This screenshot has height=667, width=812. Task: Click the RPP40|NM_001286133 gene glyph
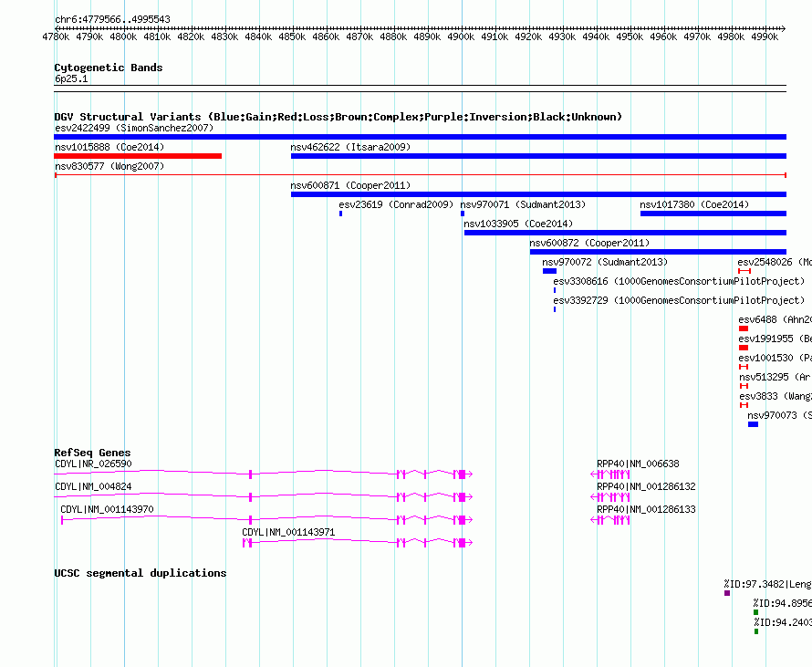(x=610, y=519)
